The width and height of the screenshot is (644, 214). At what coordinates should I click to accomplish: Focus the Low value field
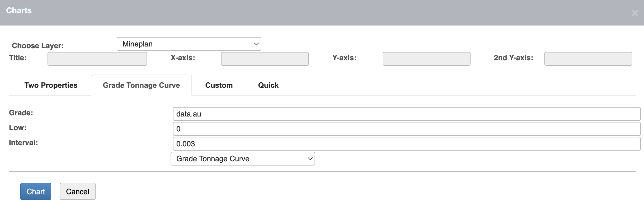pyautogui.click(x=406, y=129)
